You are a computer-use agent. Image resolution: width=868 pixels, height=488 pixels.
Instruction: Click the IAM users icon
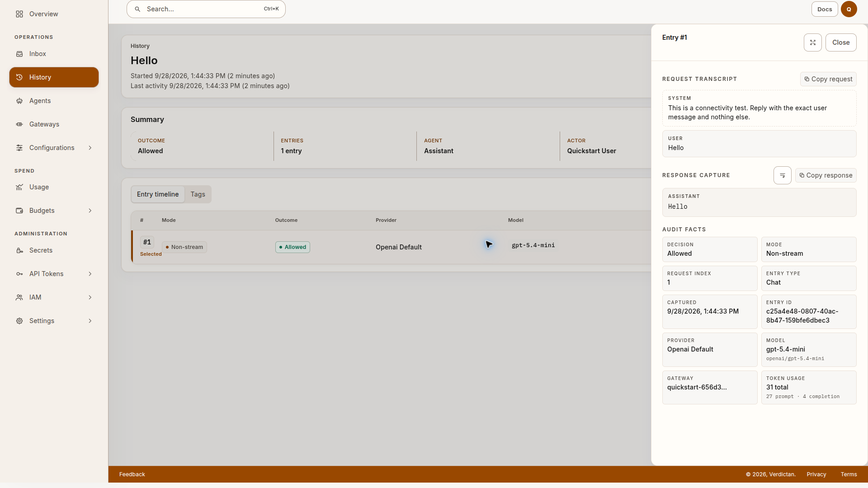point(19,297)
